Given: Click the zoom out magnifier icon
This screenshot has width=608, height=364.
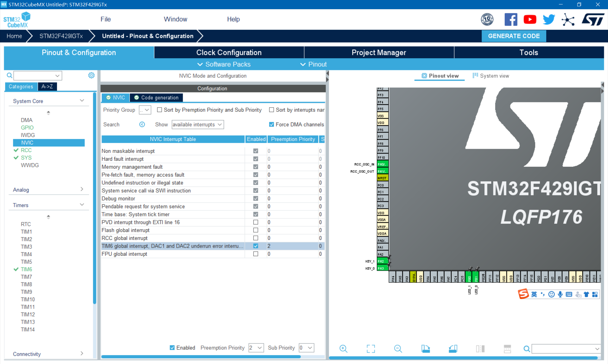Looking at the screenshot, I should coord(398,348).
